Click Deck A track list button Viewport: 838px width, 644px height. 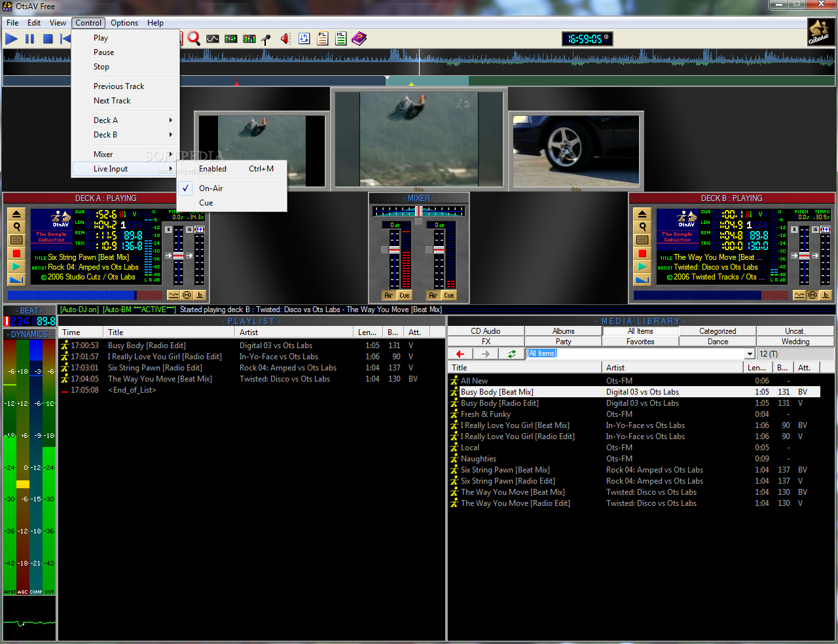pos(16,240)
